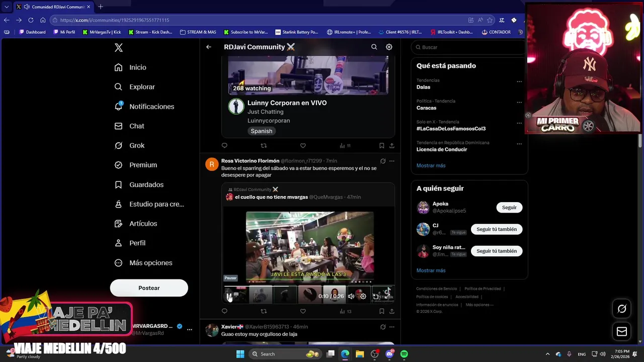Reply to Rosa Victorino's post
Image resolution: width=644 pixels, height=362 pixels.
(224, 311)
